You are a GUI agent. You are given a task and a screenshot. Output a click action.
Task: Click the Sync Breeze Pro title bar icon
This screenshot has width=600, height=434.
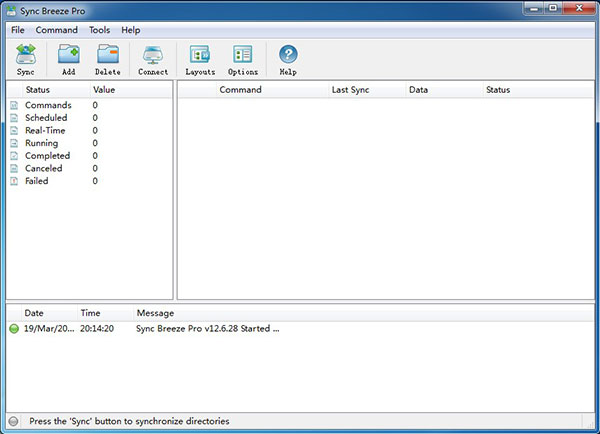[x=12, y=11]
